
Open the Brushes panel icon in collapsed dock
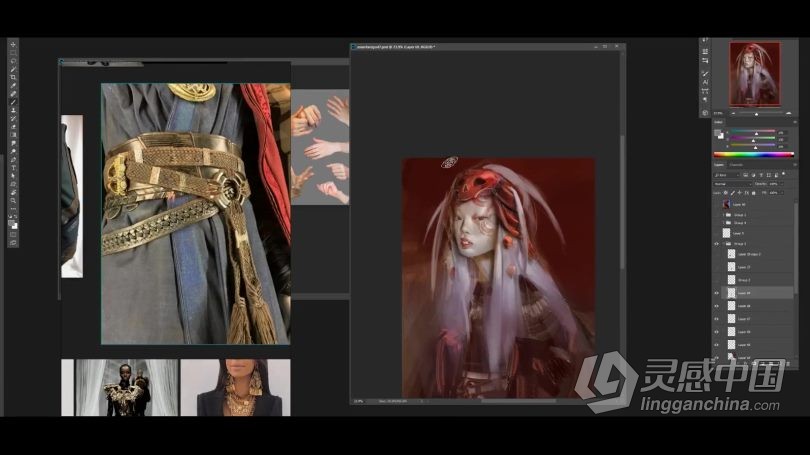(705, 74)
